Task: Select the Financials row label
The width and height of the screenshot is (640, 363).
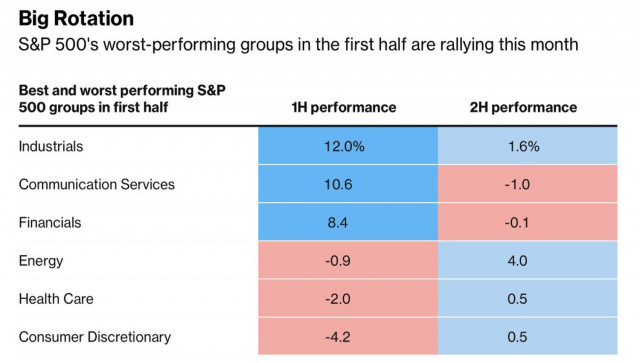Action: tap(50, 223)
